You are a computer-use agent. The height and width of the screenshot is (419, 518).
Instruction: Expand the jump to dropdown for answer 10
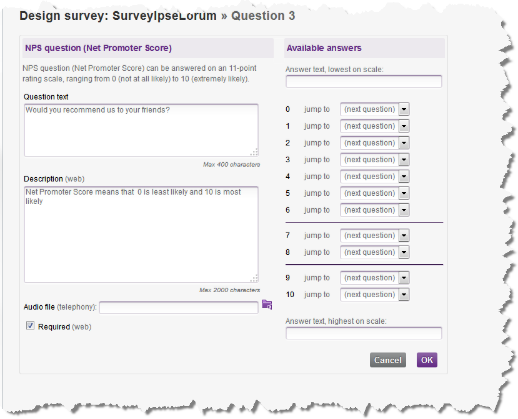(375, 295)
